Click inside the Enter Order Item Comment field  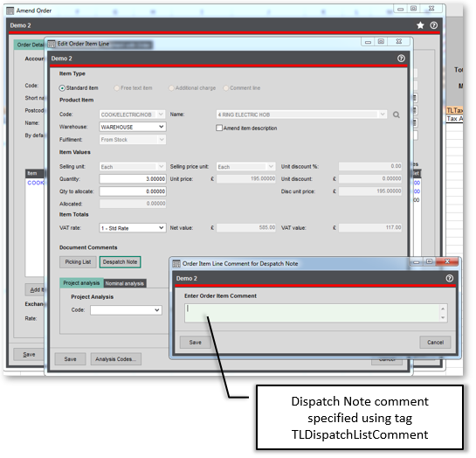point(313,313)
